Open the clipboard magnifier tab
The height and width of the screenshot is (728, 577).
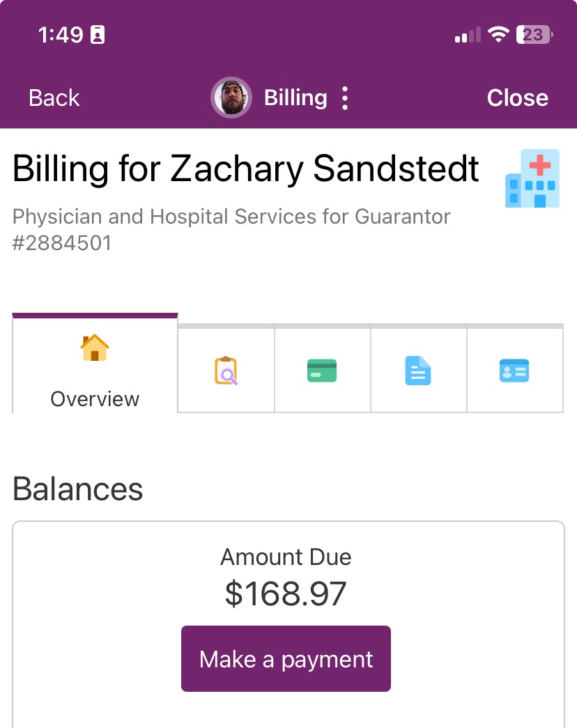click(x=226, y=371)
